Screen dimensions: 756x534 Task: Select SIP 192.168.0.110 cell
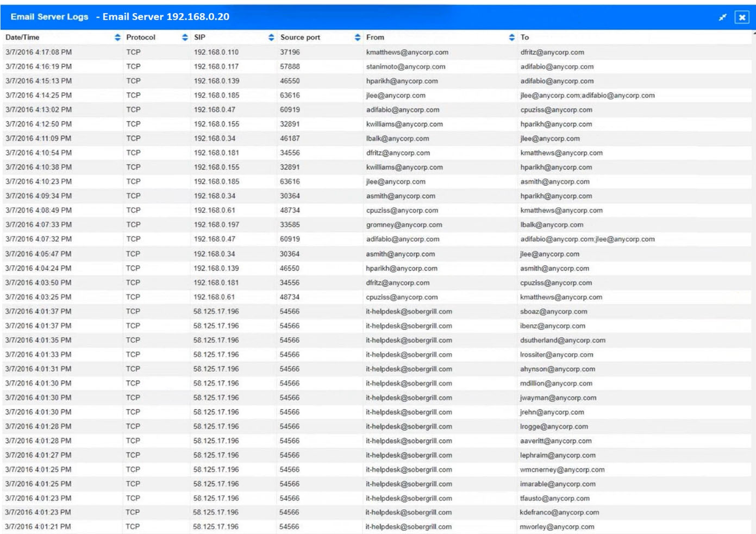(216, 52)
